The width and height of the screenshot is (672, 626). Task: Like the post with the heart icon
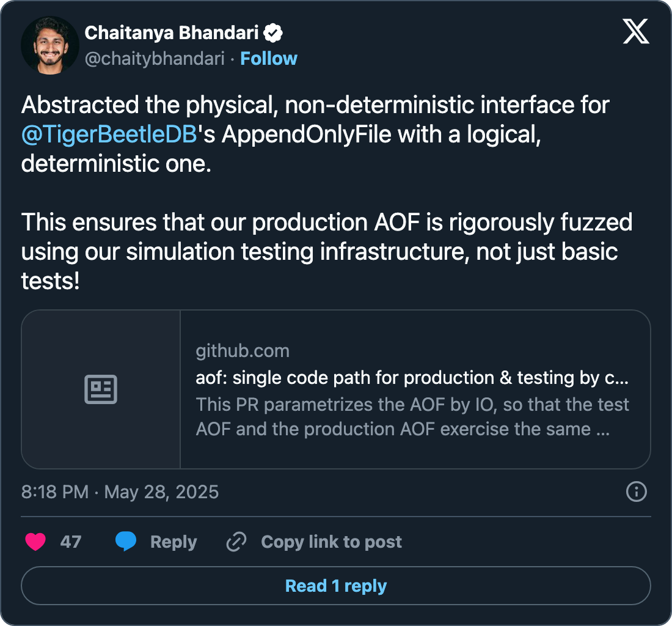pyautogui.click(x=35, y=542)
